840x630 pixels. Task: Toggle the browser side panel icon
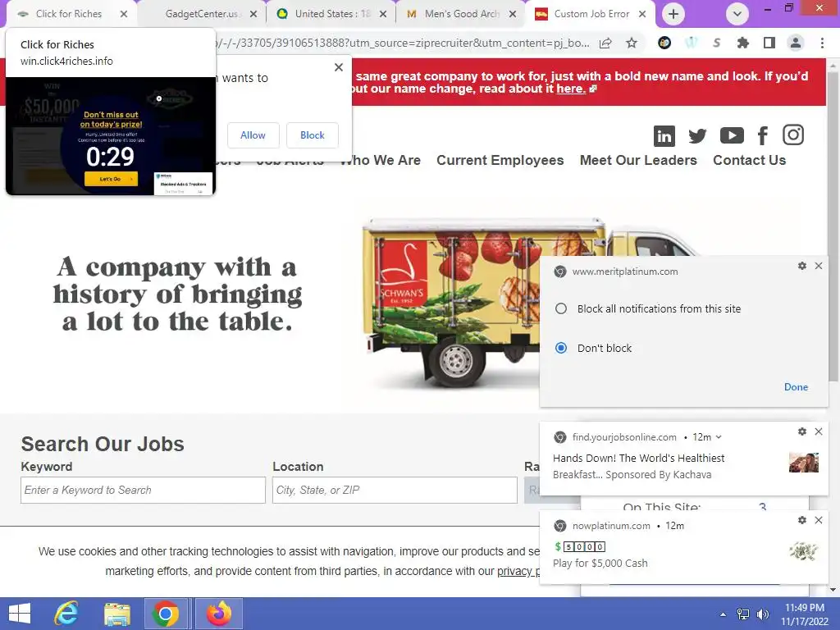tap(769, 43)
